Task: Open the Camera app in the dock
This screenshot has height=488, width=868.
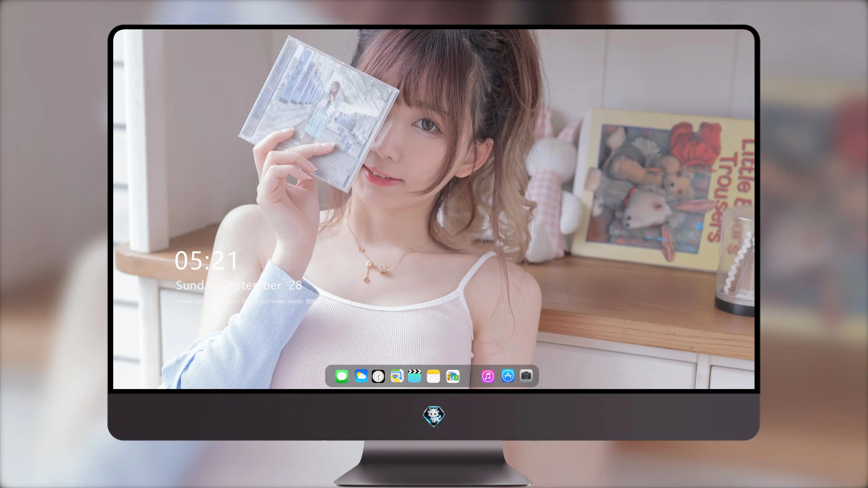Action: pyautogui.click(x=526, y=375)
